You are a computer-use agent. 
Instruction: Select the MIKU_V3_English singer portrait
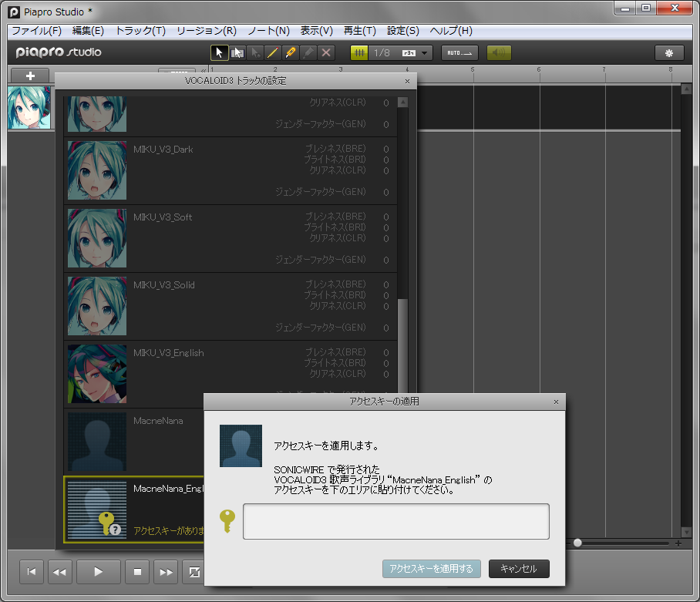pos(97,374)
